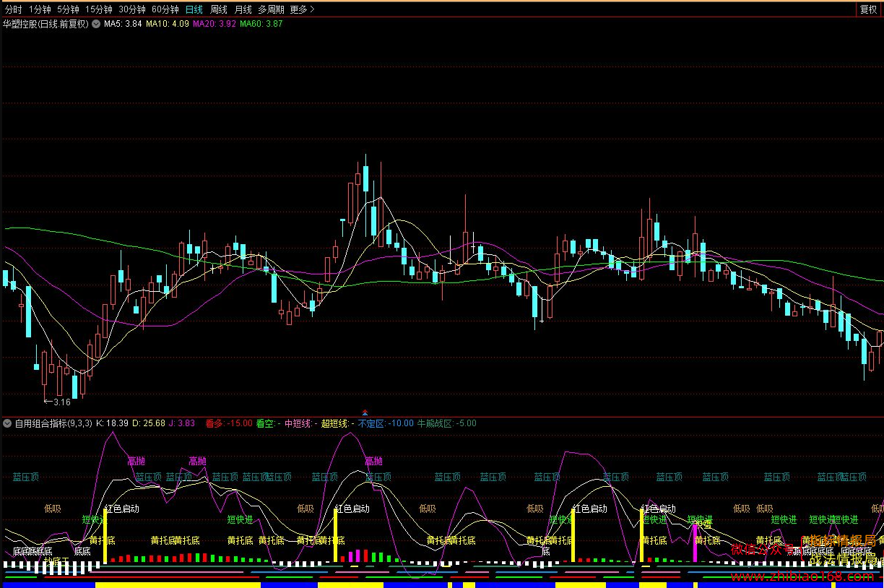Click the 看空 readout label

click(x=268, y=423)
